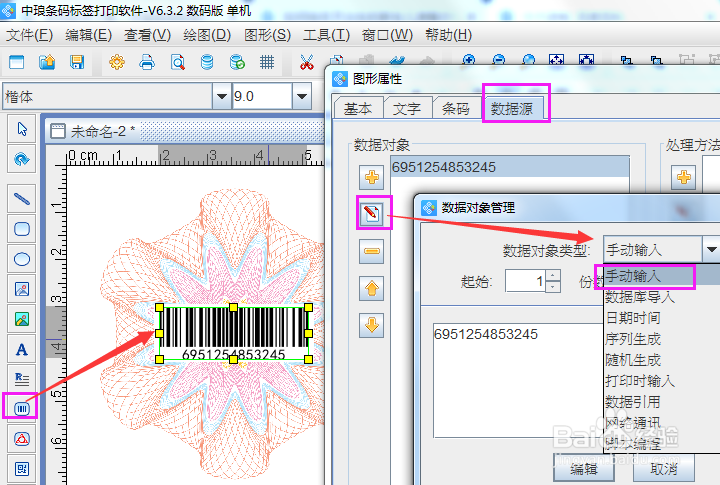This screenshot has width=720, height=485.
Task: Select the barcode drawing tool
Action: point(21,408)
